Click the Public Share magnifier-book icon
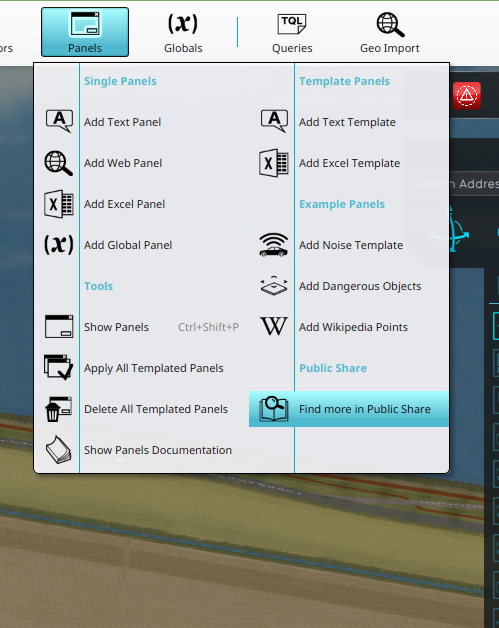499x628 pixels. [274, 409]
